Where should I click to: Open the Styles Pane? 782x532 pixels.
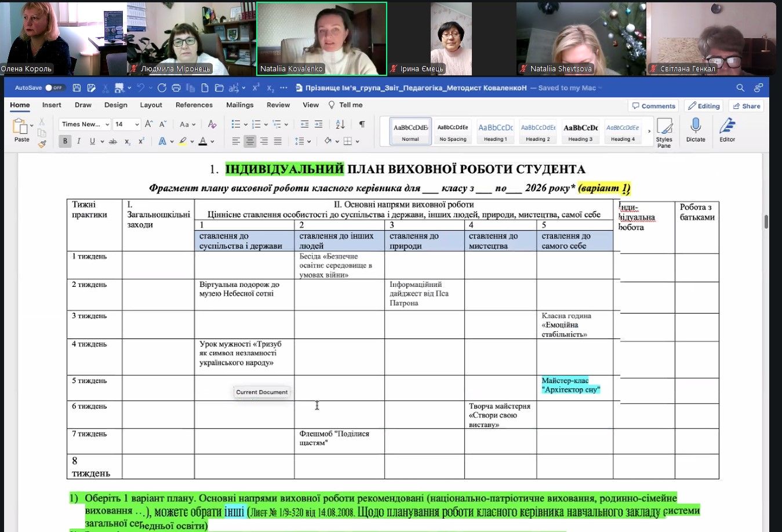coord(664,132)
